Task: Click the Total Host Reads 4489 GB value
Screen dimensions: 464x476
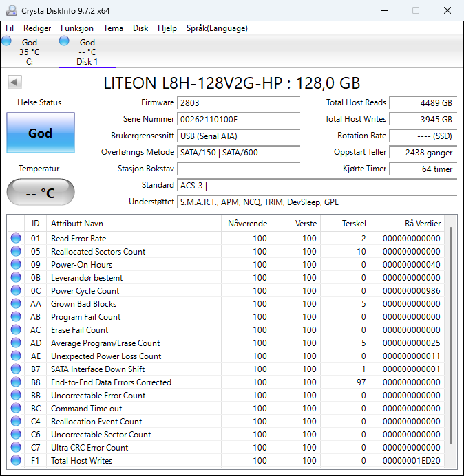Action: point(423,103)
